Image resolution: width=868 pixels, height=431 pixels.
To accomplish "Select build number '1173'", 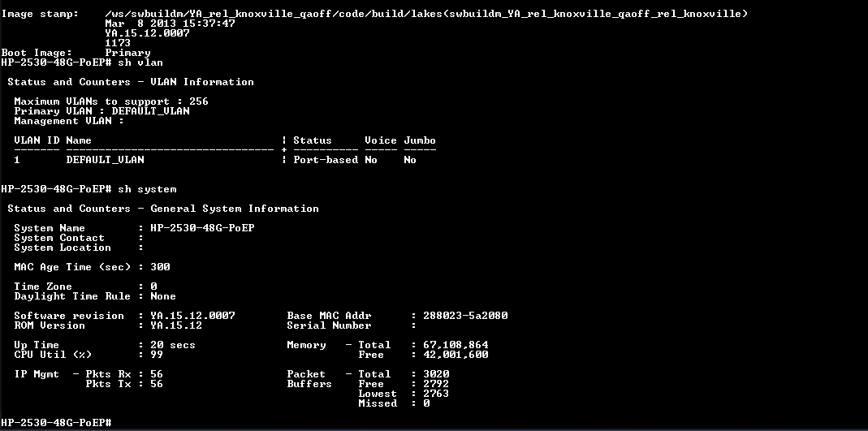I will (x=118, y=42).
